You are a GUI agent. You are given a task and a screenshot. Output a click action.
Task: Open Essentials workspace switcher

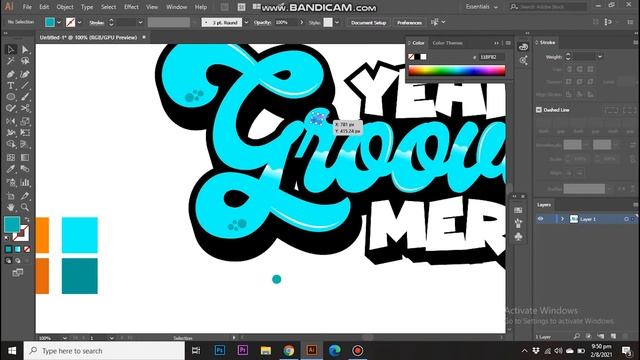tap(482, 7)
